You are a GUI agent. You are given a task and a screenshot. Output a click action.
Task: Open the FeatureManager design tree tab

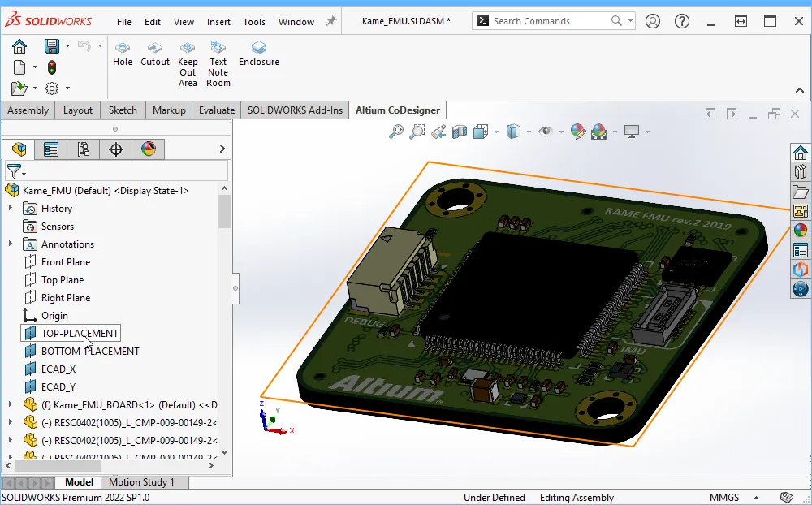click(19, 149)
